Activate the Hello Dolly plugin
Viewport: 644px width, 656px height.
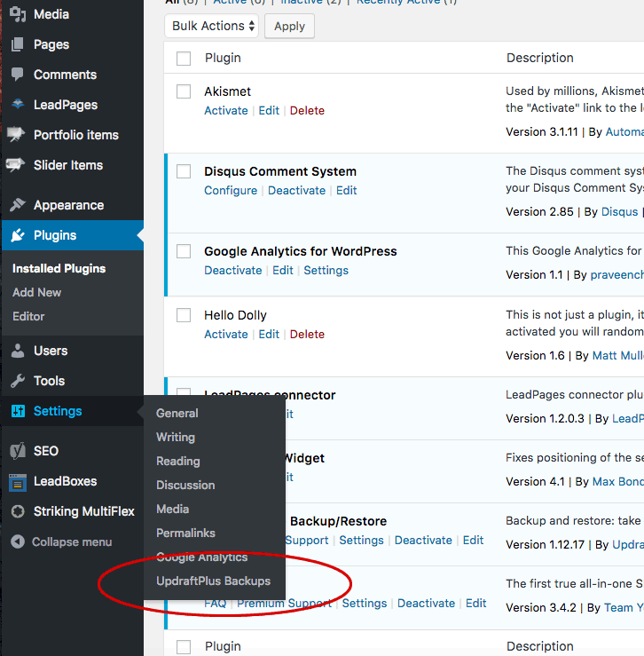click(x=226, y=335)
